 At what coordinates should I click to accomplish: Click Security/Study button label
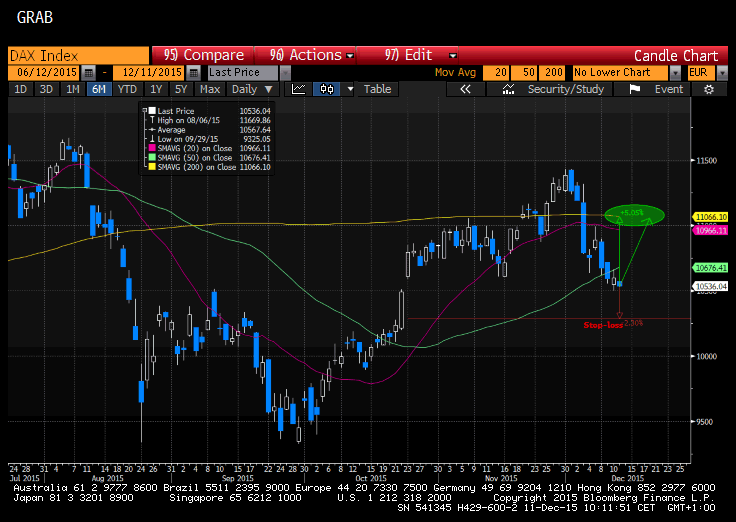click(x=566, y=89)
